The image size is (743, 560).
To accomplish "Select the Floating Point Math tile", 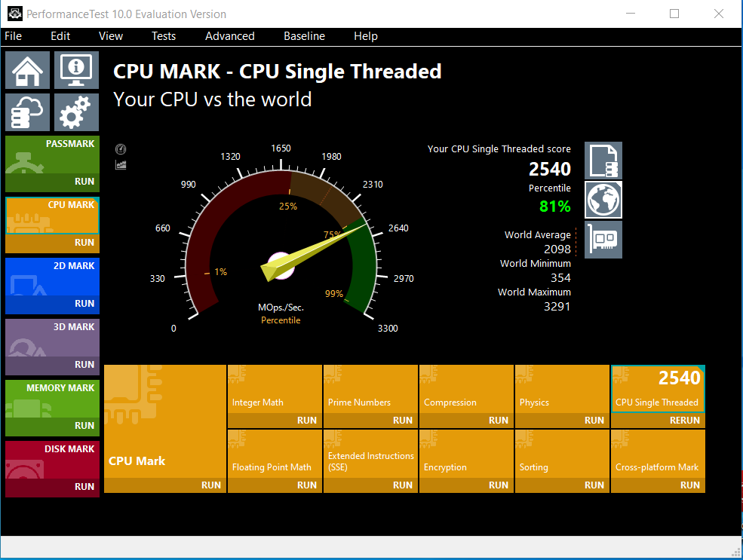I will 275,454.
